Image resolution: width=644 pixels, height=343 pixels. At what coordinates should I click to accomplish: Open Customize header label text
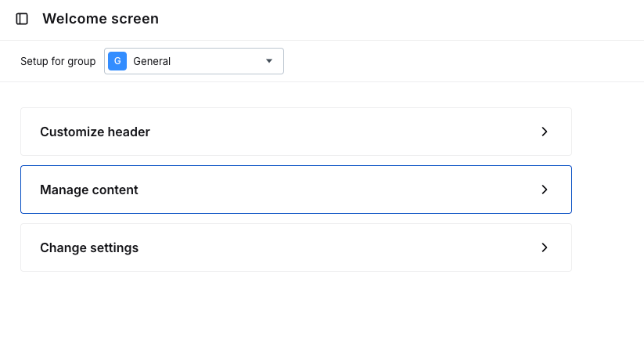[95, 132]
